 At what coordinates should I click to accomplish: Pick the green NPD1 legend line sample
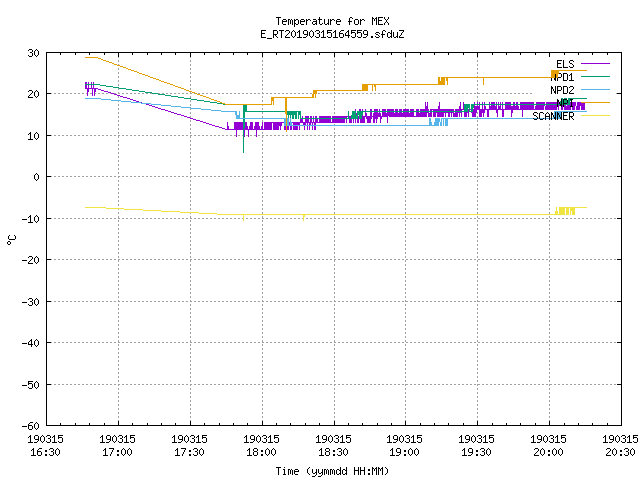595,77
